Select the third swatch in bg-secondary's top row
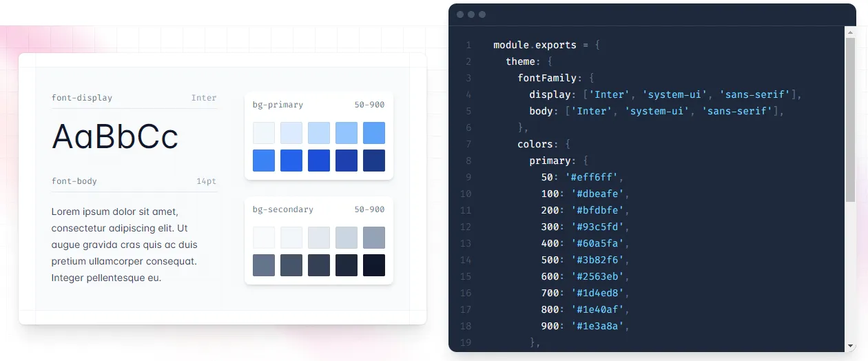The height and width of the screenshot is (361, 868). pos(319,238)
